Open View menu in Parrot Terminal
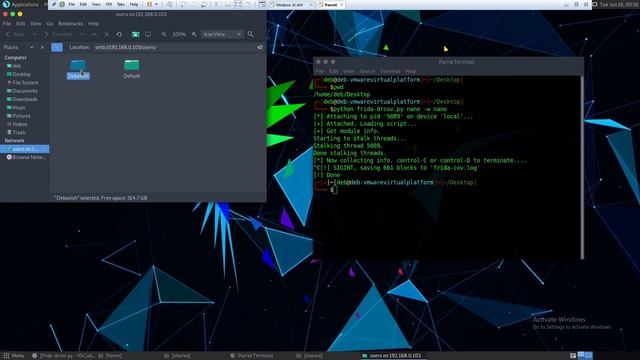Screen dimensions: 640x360 (349, 71)
